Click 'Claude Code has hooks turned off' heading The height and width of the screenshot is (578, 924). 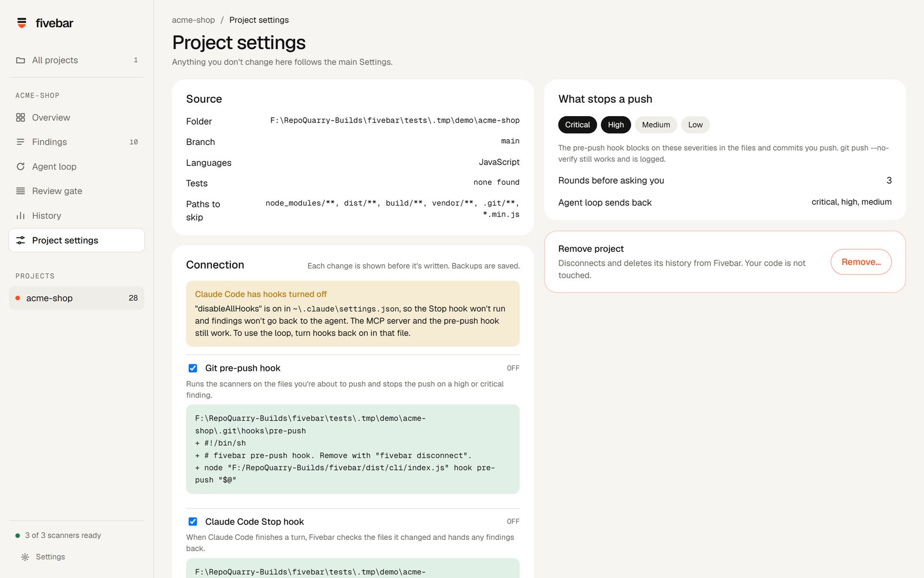pyautogui.click(x=261, y=294)
